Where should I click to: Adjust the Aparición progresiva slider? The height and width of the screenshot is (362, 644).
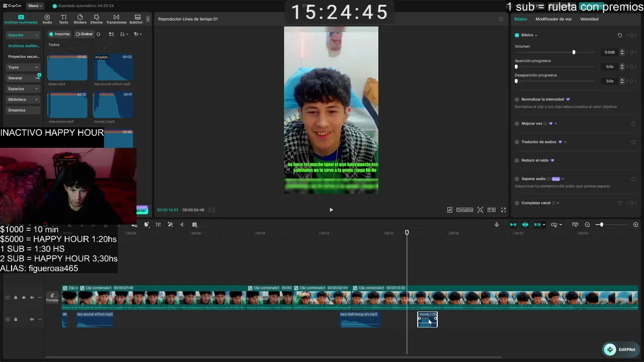[516, 66]
